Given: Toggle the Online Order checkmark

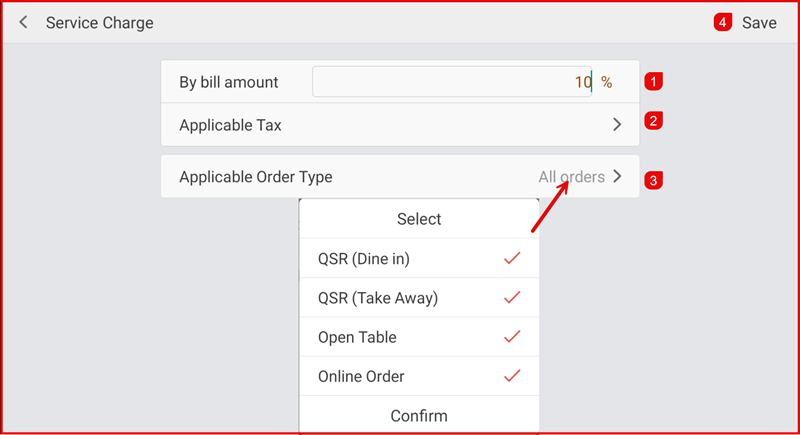Looking at the screenshot, I should click(512, 376).
